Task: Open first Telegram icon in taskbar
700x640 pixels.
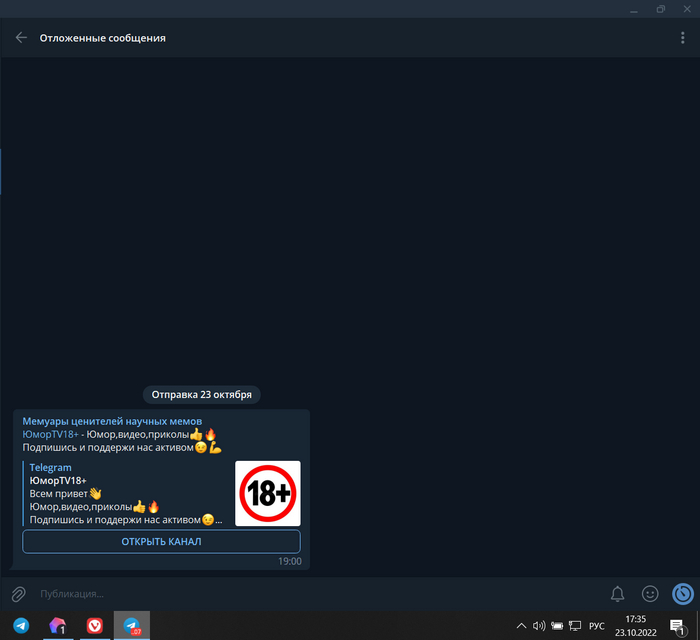Action: click(x=21, y=625)
